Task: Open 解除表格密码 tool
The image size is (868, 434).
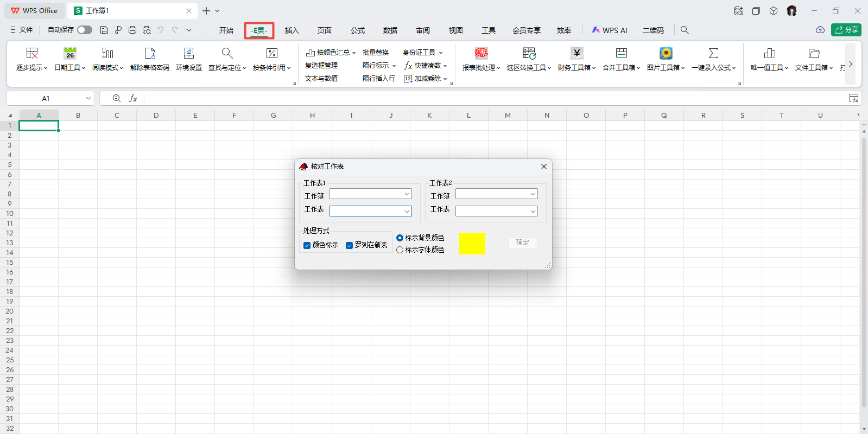Action: pos(150,53)
